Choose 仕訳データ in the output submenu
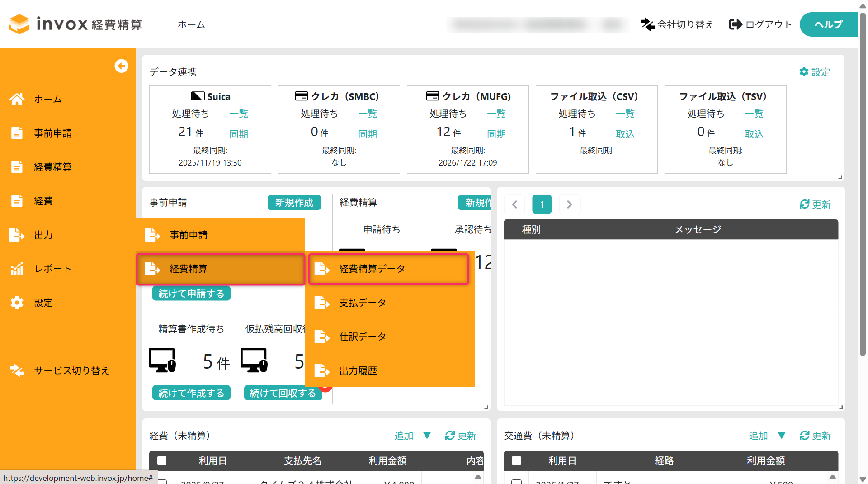This screenshot has height=484, width=868. click(363, 337)
